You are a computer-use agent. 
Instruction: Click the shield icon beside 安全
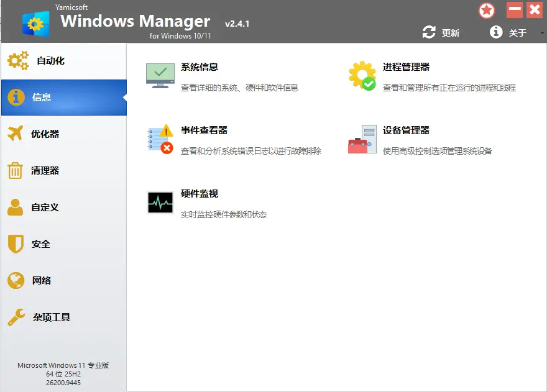[x=16, y=244]
